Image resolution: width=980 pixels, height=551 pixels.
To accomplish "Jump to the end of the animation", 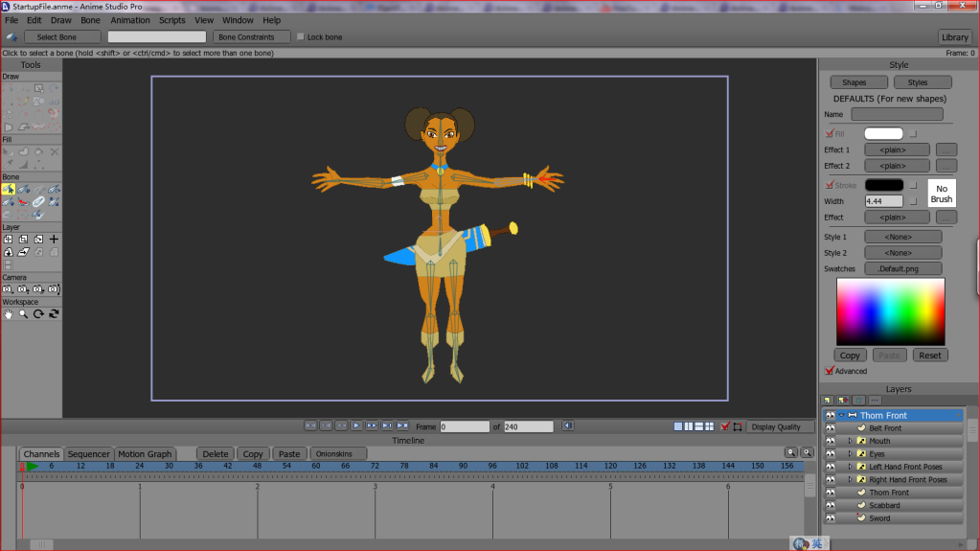I will click(402, 425).
